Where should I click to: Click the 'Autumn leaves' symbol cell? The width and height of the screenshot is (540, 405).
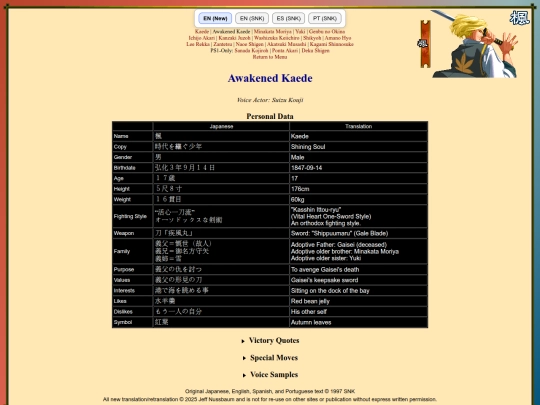click(359, 322)
